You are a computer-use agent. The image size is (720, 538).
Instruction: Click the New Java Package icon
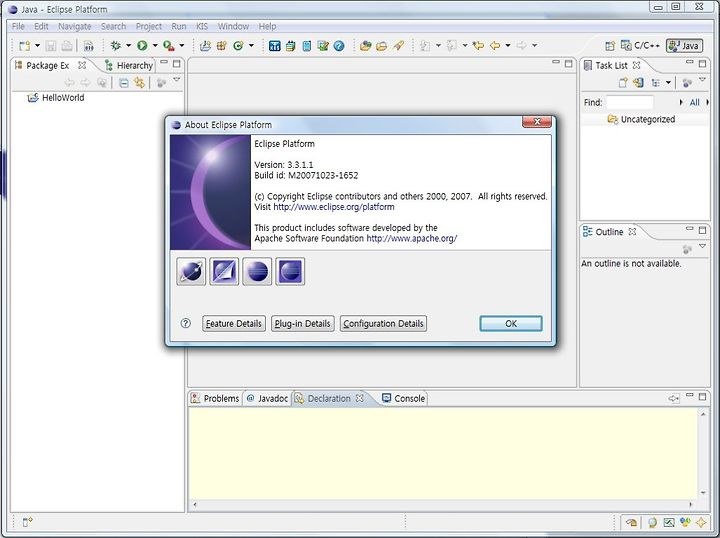pos(222,45)
